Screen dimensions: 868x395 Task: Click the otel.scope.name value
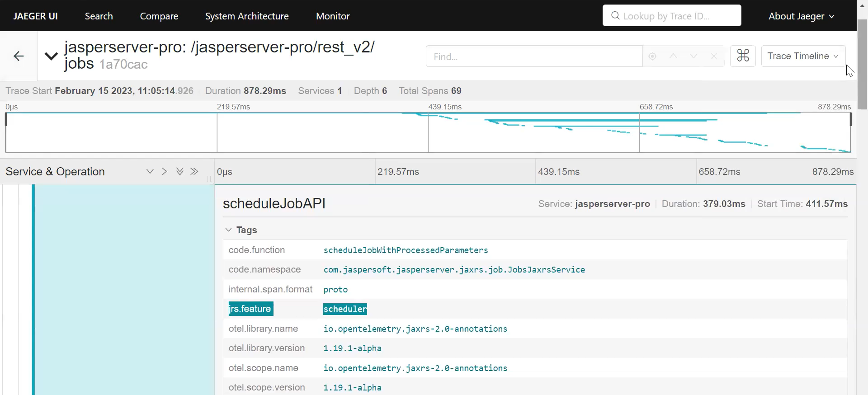pos(415,368)
